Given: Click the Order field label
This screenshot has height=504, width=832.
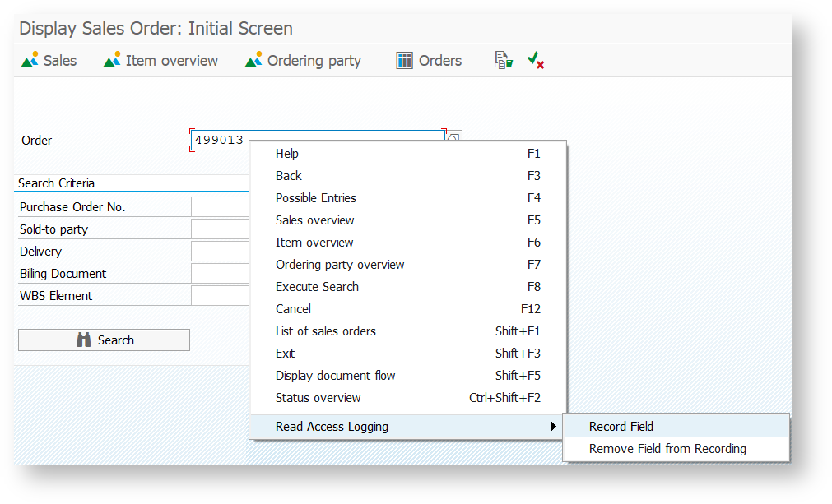Looking at the screenshot, I should point(36,141).
